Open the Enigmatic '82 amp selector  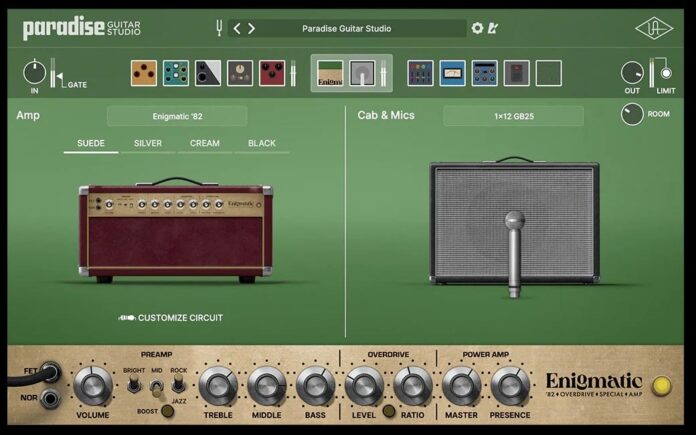point(177,116)
